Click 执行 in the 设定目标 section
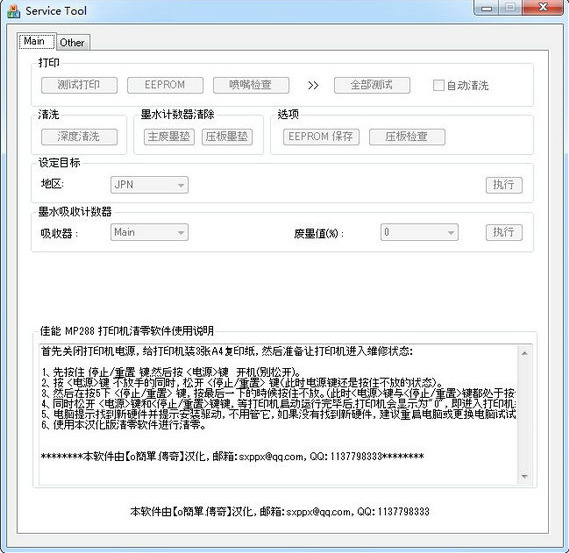 coord(504,185)
